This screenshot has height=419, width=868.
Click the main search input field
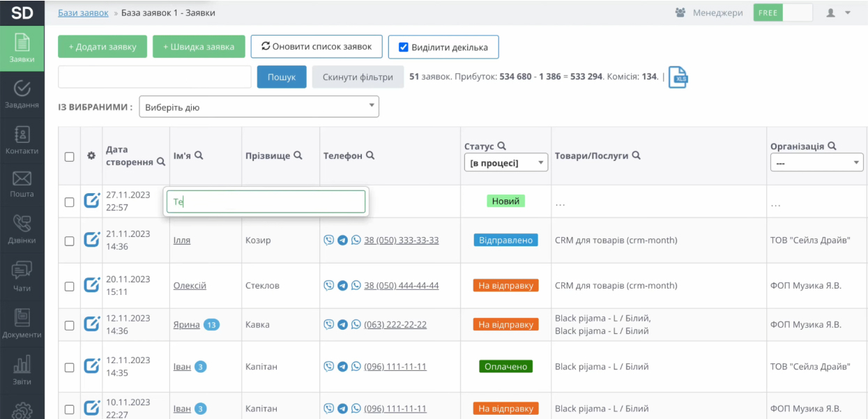tap(155, 77)
